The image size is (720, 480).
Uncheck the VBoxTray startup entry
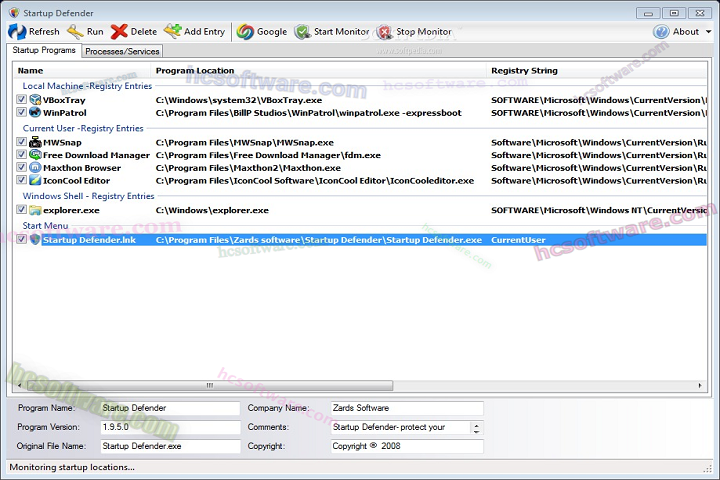(21, 99)
